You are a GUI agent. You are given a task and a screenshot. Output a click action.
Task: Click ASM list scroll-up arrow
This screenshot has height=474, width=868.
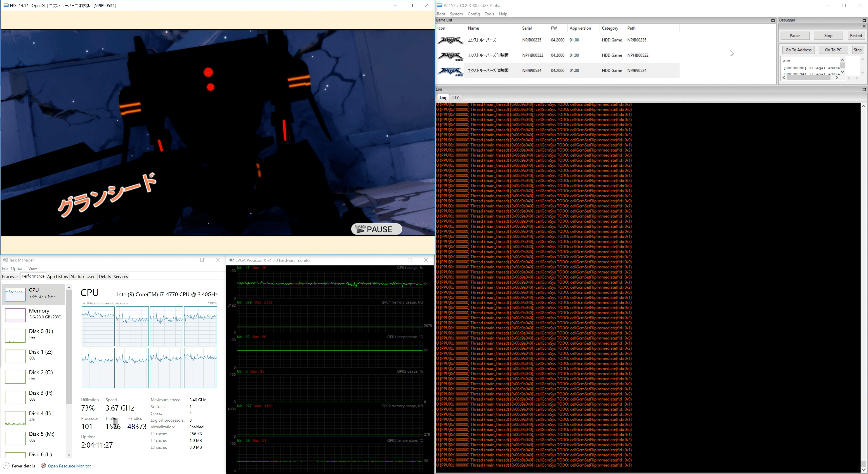coord(842,60)
